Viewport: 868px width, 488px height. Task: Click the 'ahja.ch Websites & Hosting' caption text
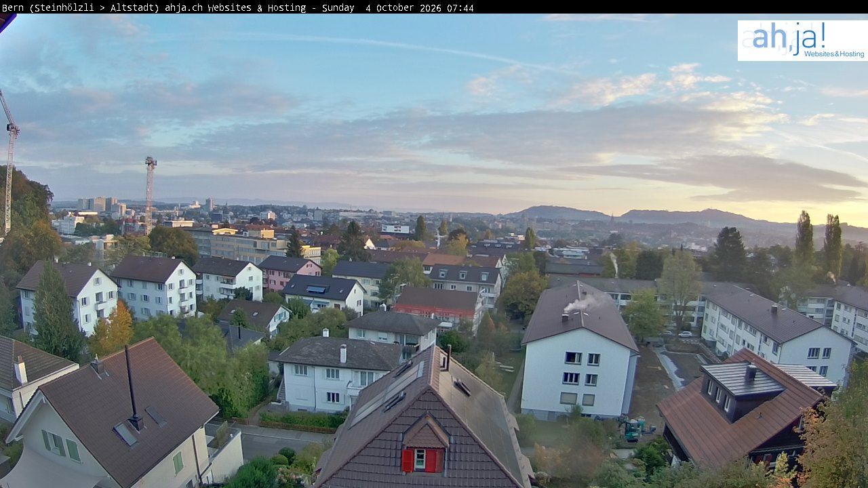pos(235,8)
